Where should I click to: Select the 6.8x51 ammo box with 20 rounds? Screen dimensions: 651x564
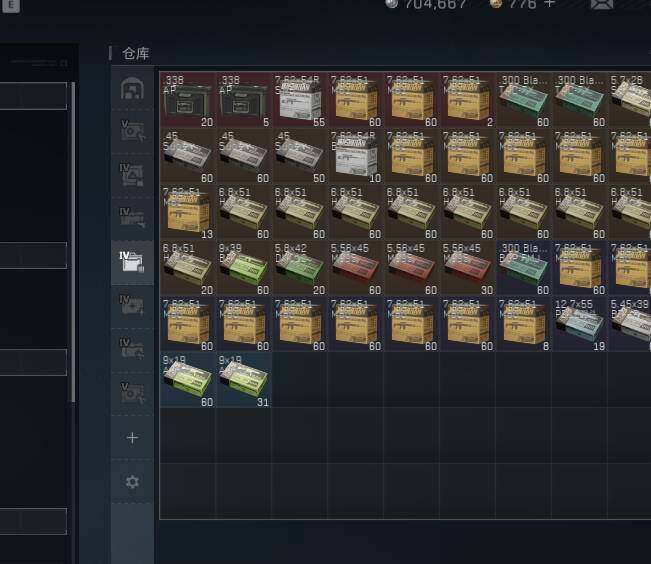coord(188,268)
